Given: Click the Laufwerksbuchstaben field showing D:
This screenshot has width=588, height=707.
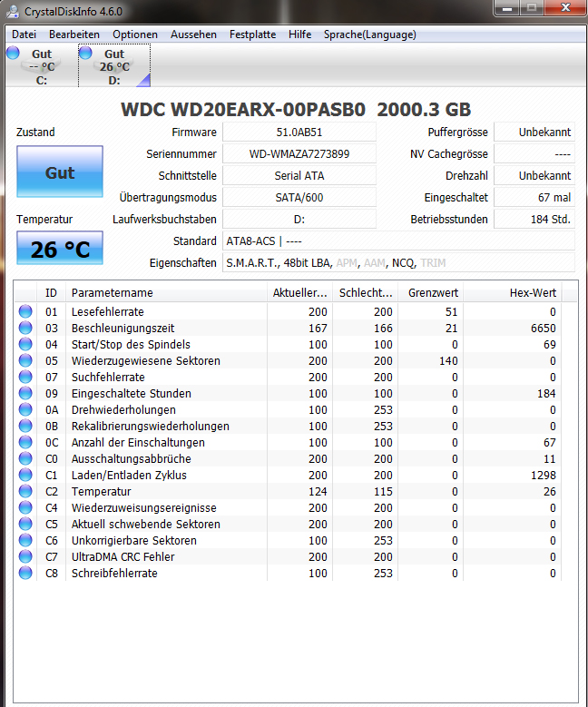Looking at the screenshot, I should 299,219.
